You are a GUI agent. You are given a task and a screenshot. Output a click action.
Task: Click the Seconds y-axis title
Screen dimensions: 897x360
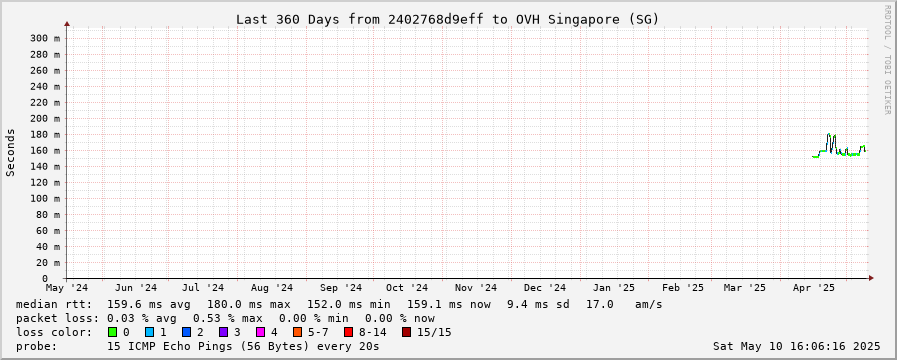(10, 152)
